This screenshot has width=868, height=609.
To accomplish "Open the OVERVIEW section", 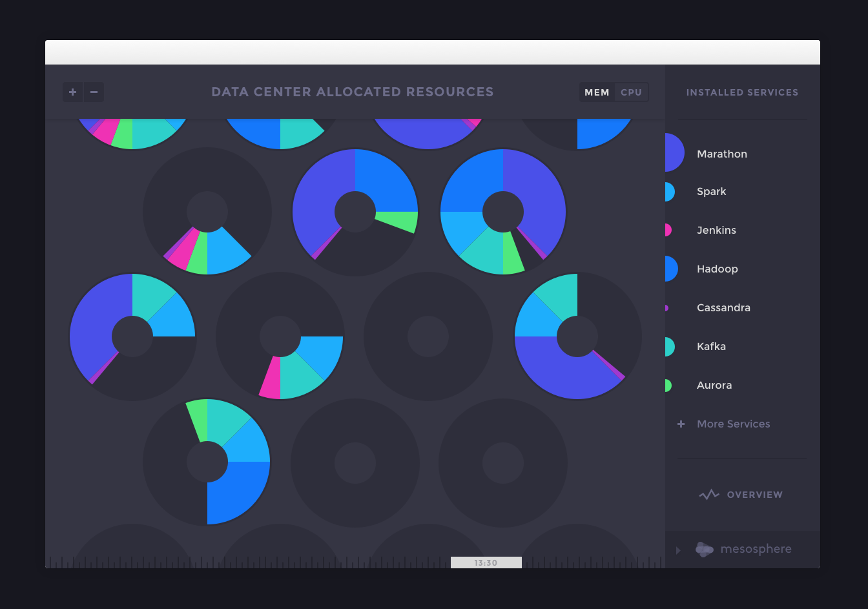I will tap(754, 495).
